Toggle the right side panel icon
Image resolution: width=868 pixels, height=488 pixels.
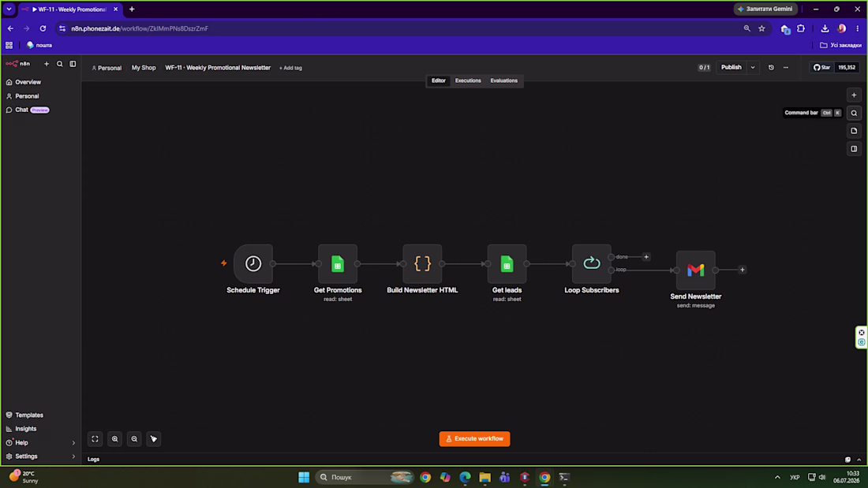click(854, 149)
